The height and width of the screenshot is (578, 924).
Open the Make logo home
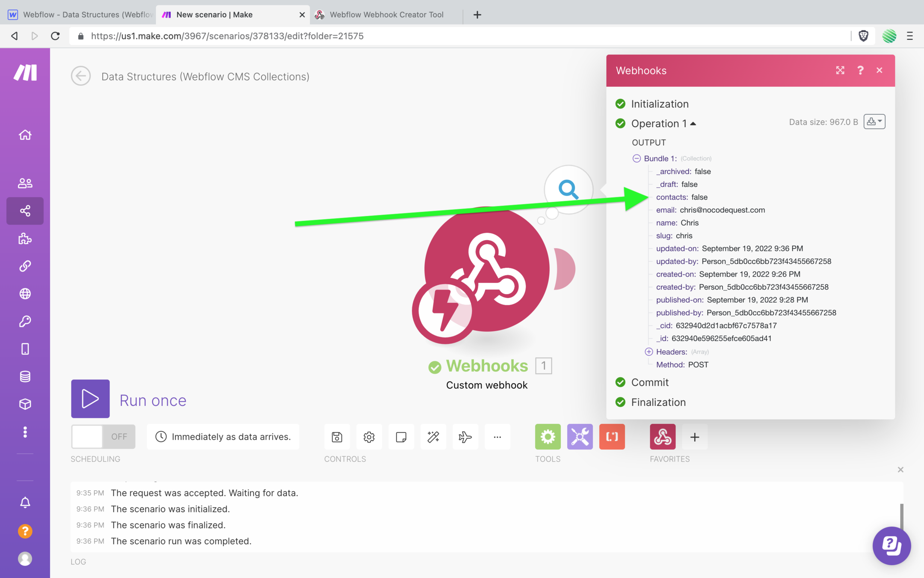(x=25, y=72)
